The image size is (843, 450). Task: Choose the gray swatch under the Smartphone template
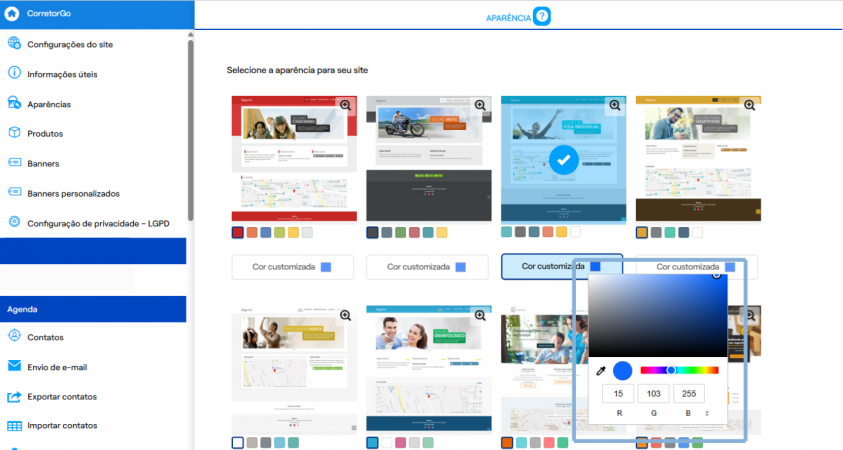(x=656, y=233)
